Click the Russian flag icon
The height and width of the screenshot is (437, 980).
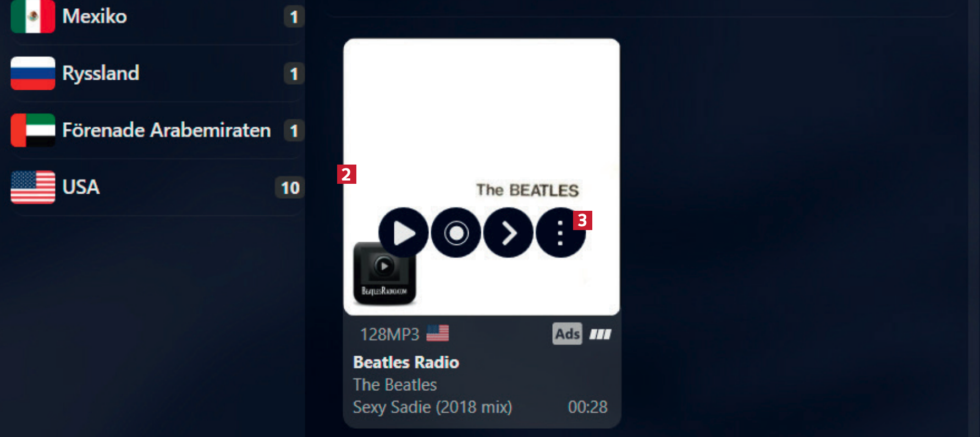pyautogui.click(x=33, y=73)
